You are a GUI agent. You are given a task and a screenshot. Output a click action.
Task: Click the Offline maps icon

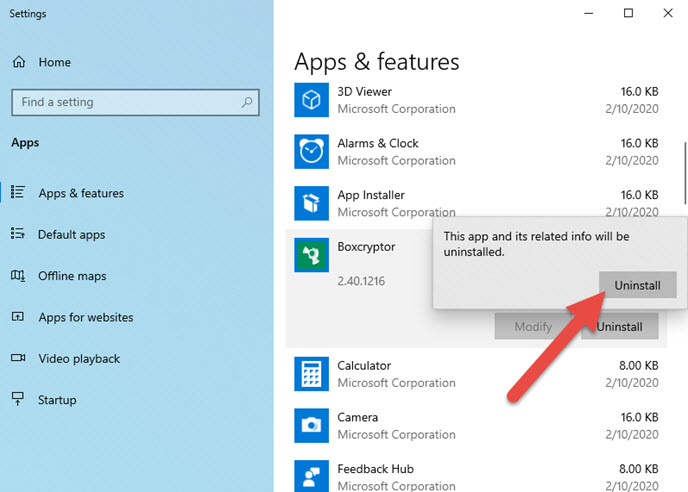[x=18, y=276]
